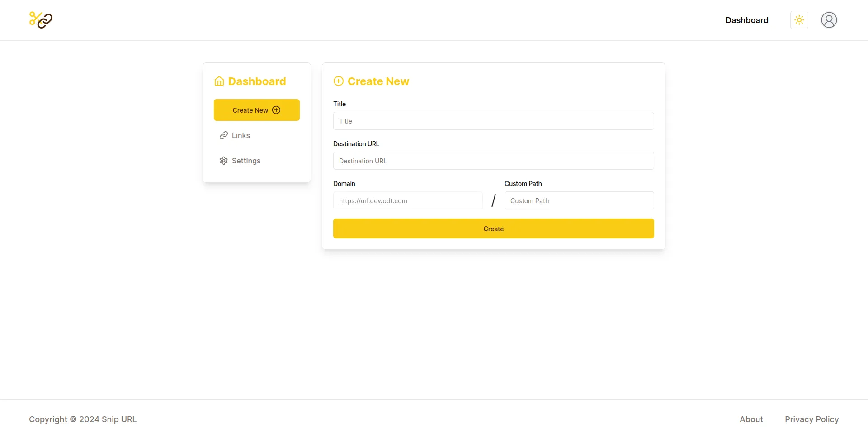Viewport: 868px width, 438px height.
Task: Click the Title input field
Action: pyautogui.click(x=493, y=121)
